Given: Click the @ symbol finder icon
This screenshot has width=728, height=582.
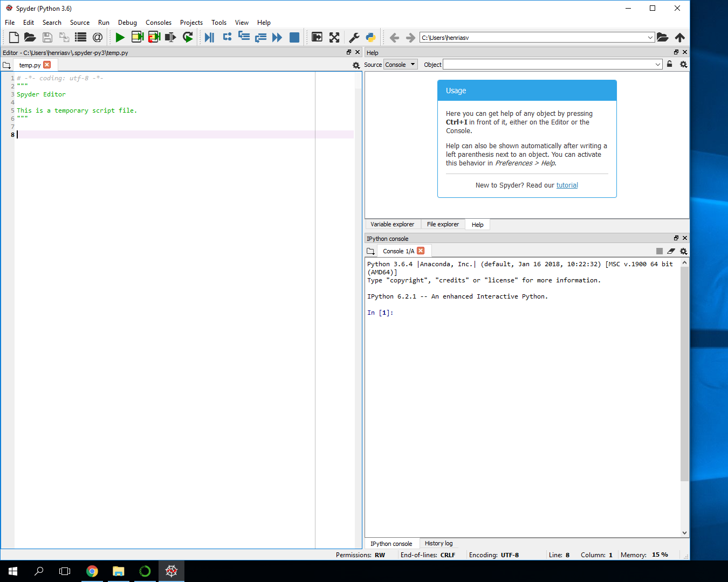Looking at the screenshot, I should point(98,37).
